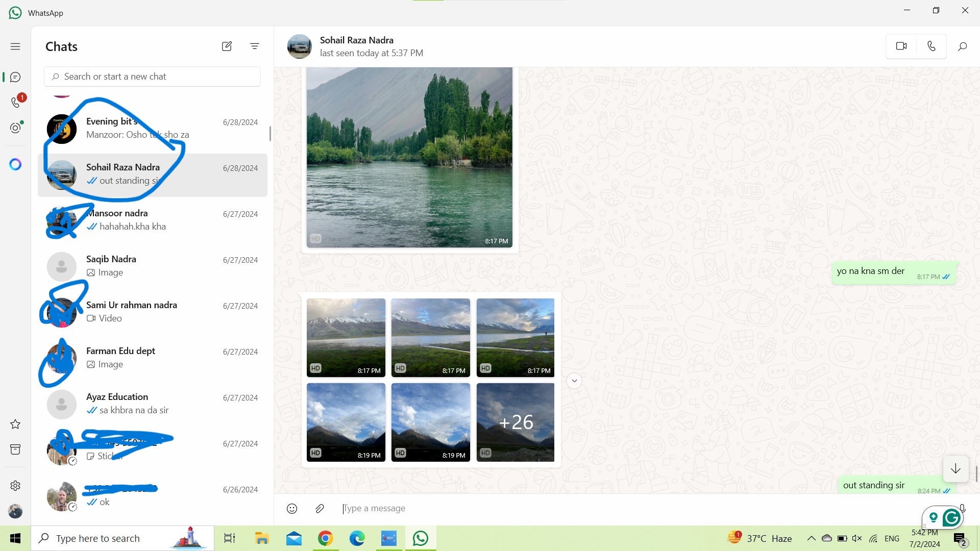This screenshot has width=980, height=551.
Task: Open Ayaz Education chat
Action: click(152, 404)
